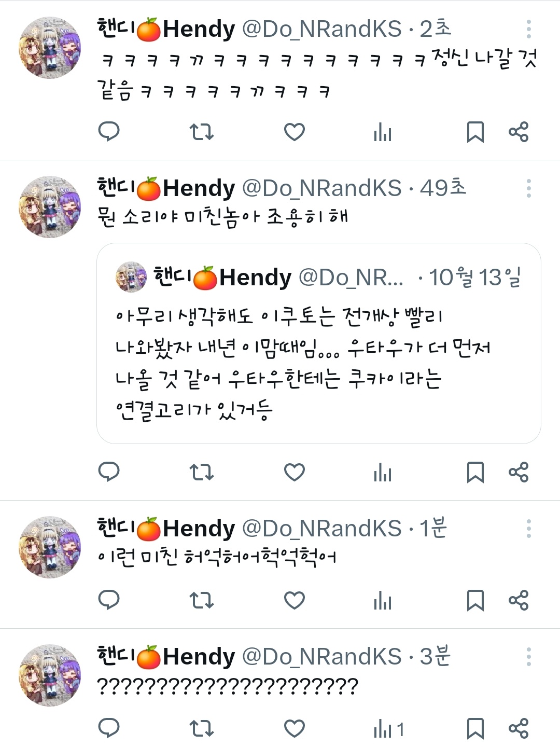
Task: Open more options for the 1분 tweet
Action: pos(528,529)
